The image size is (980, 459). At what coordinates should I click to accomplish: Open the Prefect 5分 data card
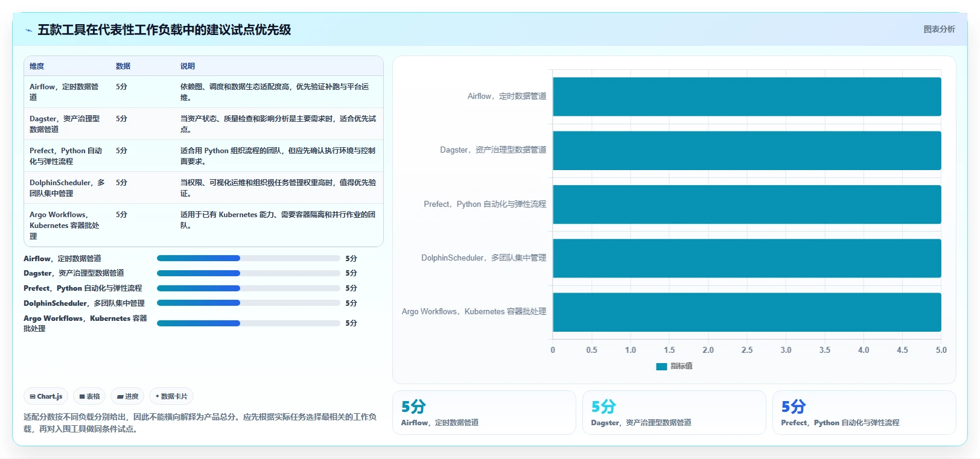tap(864, 413)
